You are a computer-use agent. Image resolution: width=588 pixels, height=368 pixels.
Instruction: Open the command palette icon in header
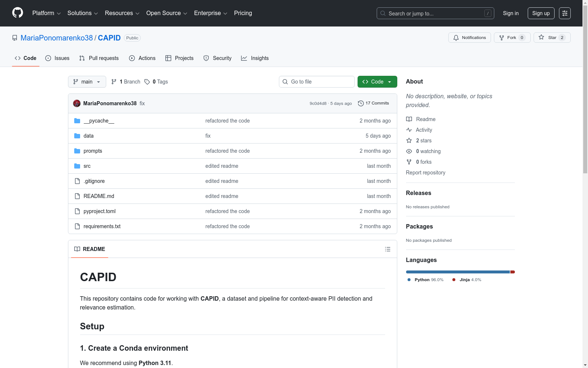(x=564, y=13)
